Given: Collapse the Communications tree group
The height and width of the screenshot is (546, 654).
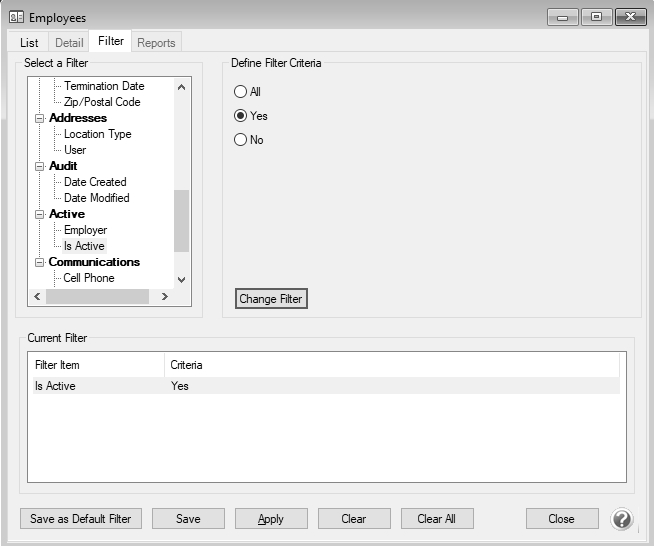Looking at the screenshot, I should (x=40, y=262).
